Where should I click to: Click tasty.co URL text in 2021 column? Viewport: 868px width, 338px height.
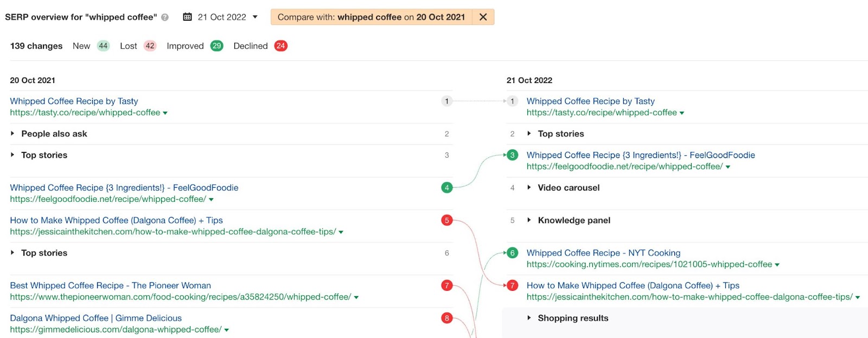pos(85,113)
